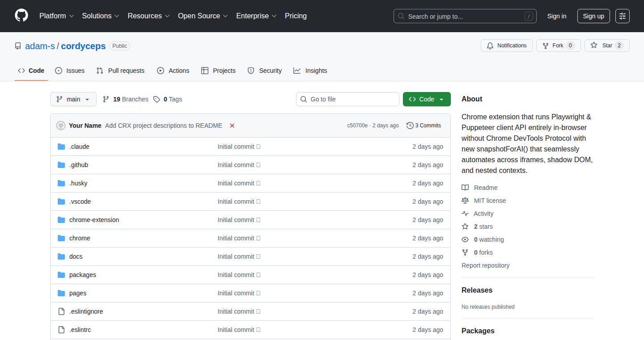The height and width of the screenshot is (340, 644).
Task: Click the folder icon beside chrome
Action: coord(61,238)
